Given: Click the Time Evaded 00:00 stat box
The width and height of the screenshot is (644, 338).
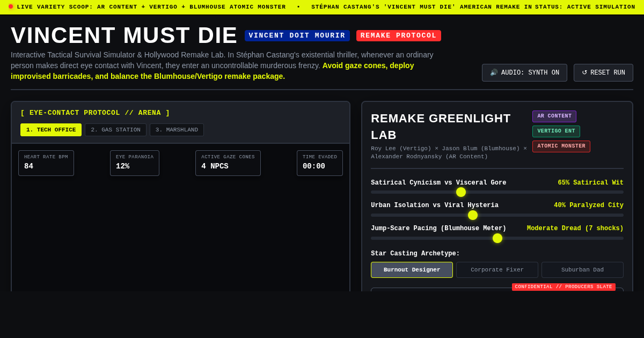Looking at the screenshot, I should tap(320, 163).
